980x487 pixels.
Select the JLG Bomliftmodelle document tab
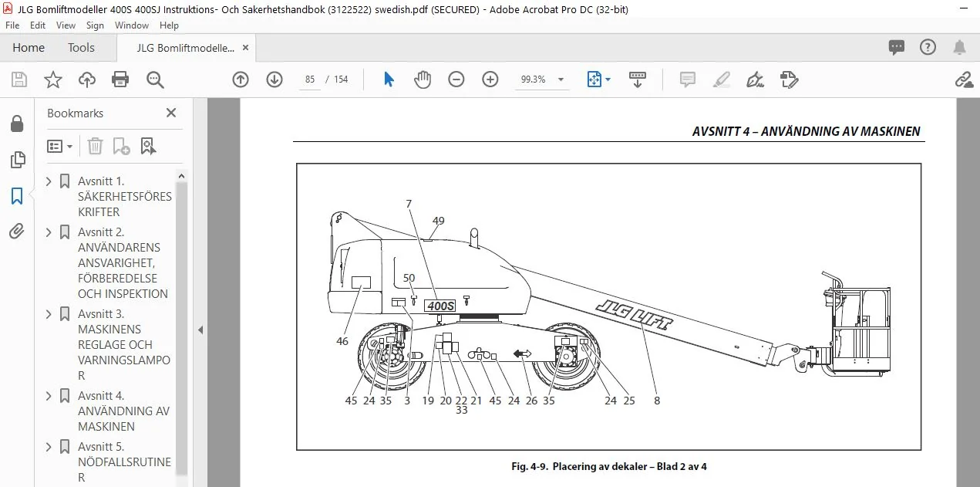click(185, 48)
